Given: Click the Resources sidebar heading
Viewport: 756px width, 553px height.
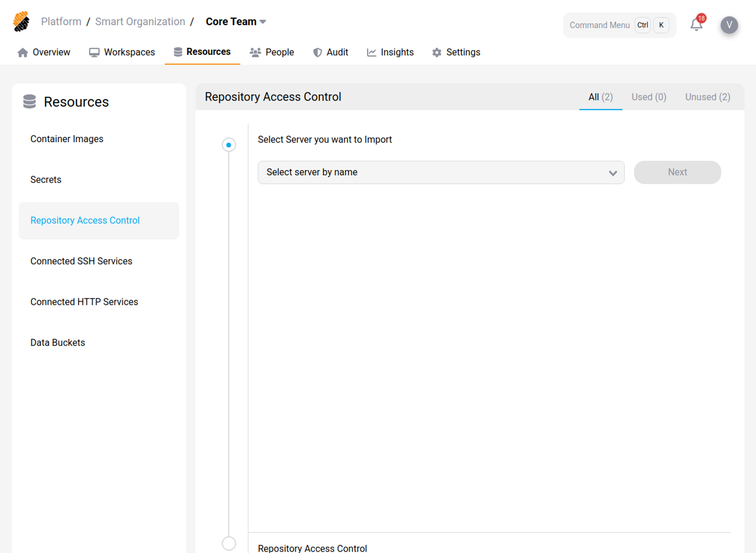Looking at the screenshot, I should pos(76,102).
